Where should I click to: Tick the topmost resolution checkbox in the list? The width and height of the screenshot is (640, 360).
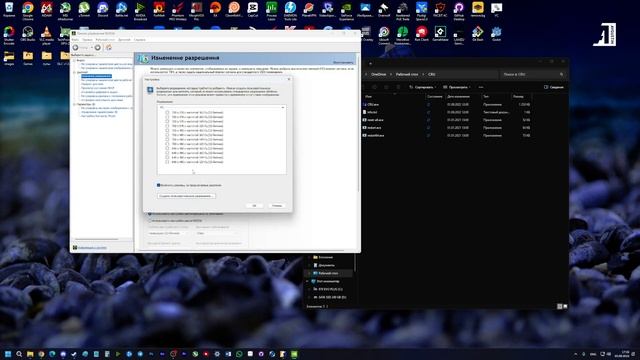click(x=167, y=112)
